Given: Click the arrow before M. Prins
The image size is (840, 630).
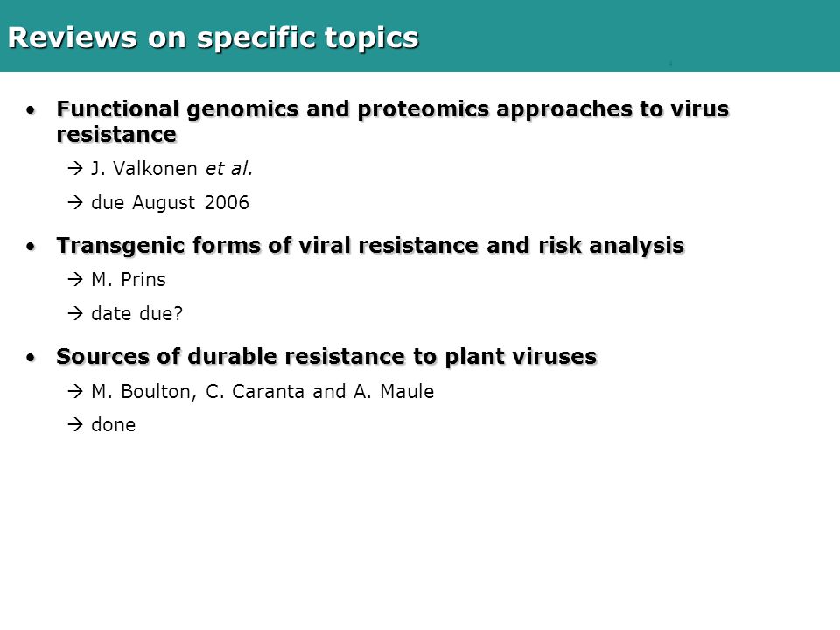Looking at the screenshot, I should [x=75, y=280].
